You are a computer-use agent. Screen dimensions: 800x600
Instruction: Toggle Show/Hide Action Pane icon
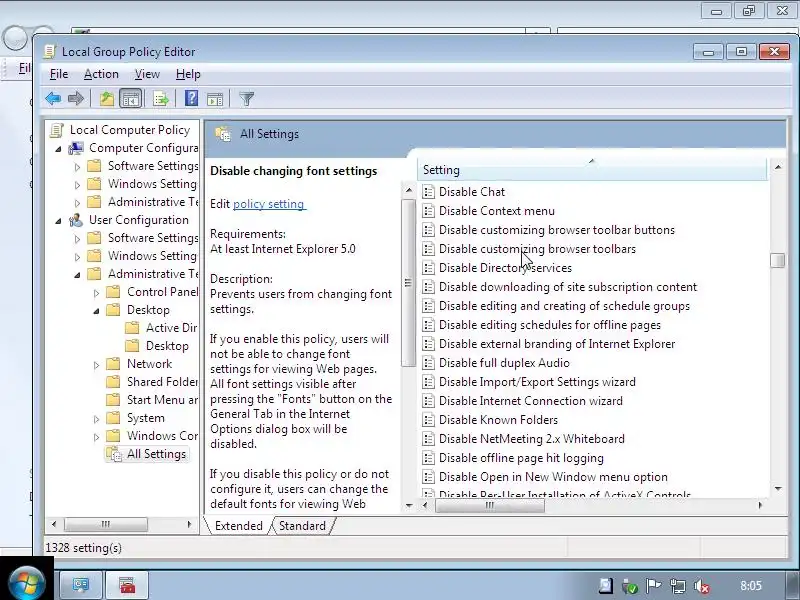click(x=215, y=98)
